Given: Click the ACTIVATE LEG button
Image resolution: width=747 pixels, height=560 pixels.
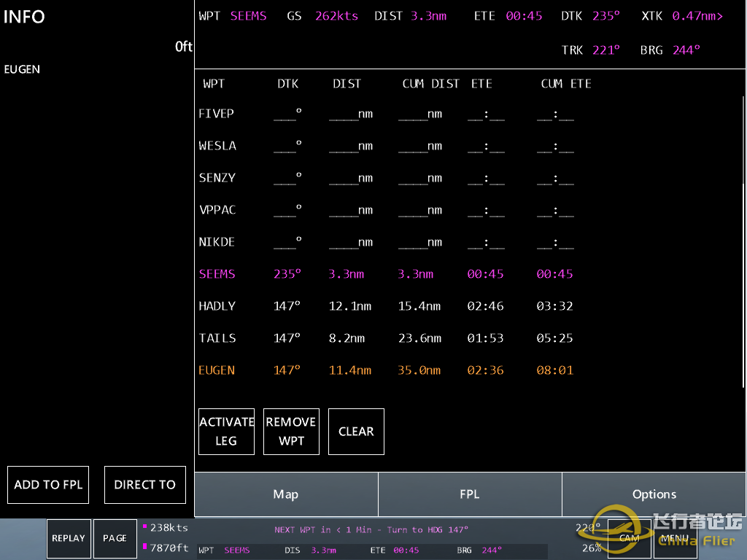Looking at the screenshot, I should click(x=226, y=432).
